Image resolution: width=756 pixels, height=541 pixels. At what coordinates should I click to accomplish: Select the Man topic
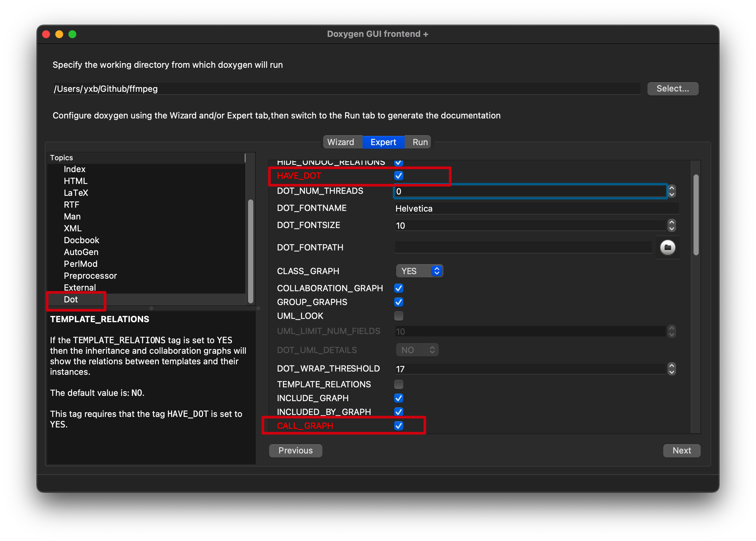72,217
